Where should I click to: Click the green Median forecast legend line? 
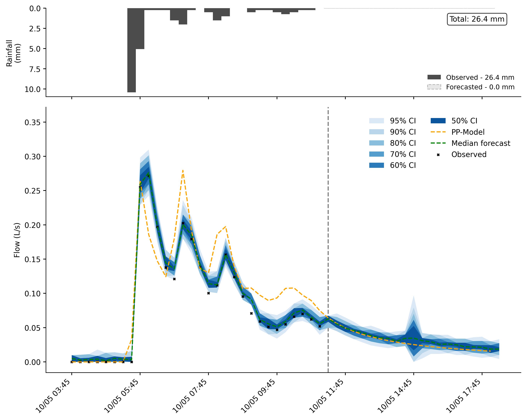(438, 143)
